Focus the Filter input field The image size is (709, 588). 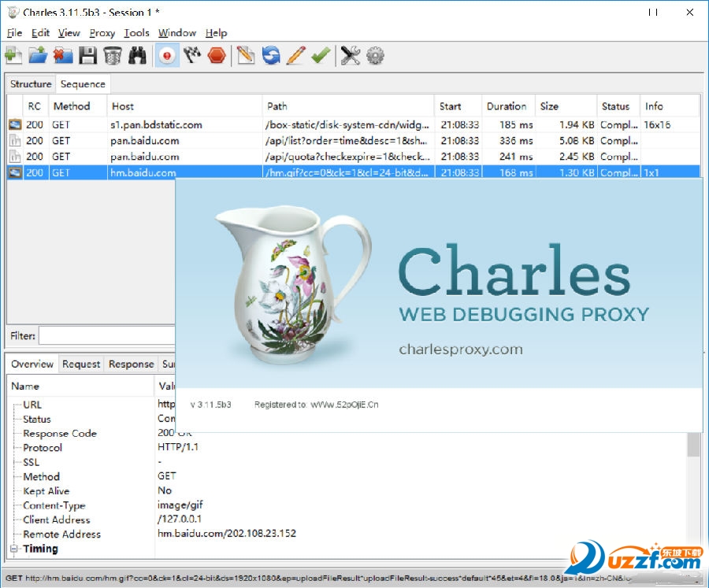point(106,336)
